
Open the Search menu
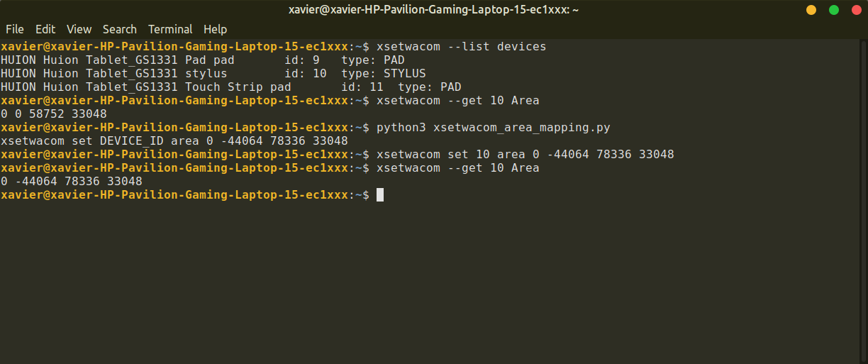[x=119, y=29]
